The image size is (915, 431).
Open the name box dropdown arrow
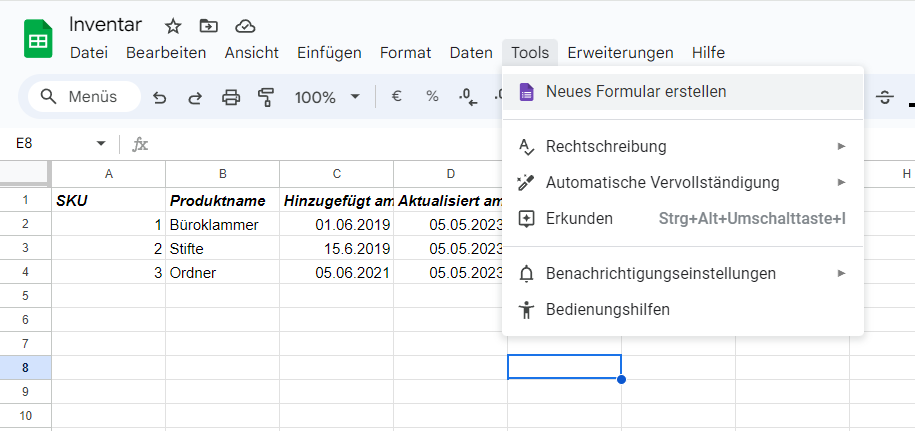(100, 144)
